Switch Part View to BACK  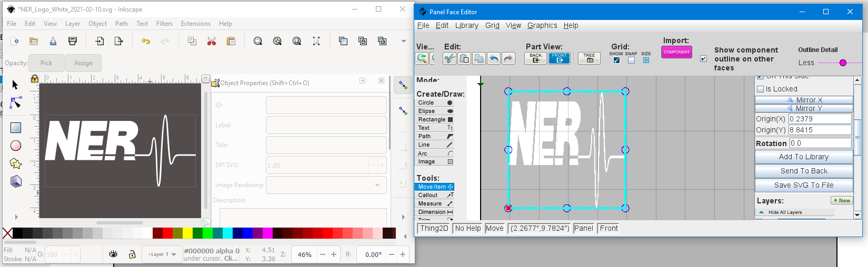(x=536, y=58)
